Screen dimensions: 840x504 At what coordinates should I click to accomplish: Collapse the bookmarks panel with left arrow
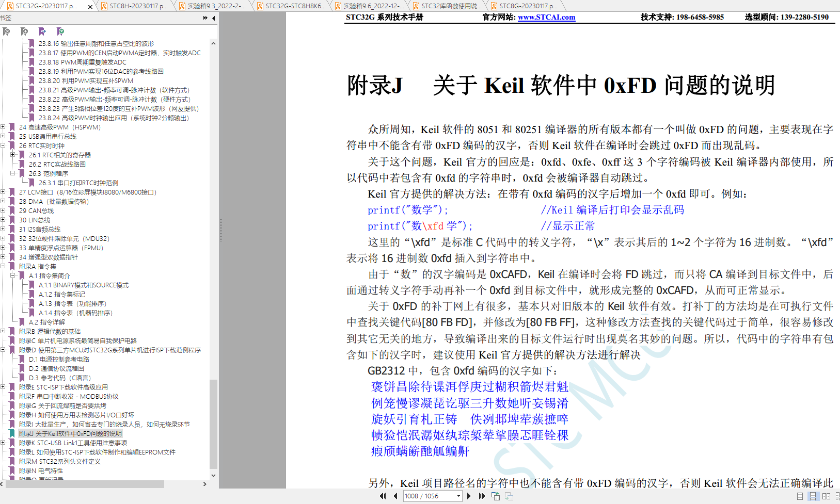(x=214, y=18)
